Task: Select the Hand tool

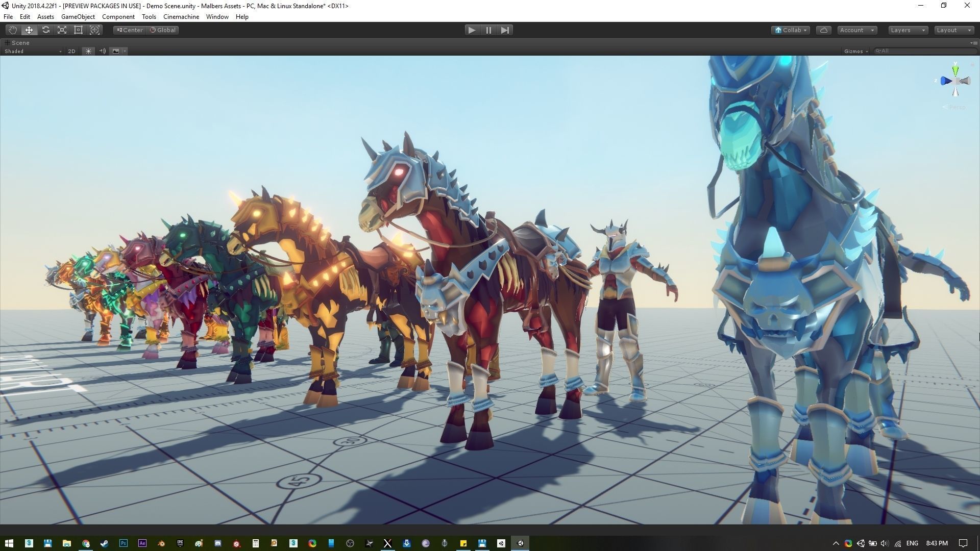Action: [x=13, y=30]
